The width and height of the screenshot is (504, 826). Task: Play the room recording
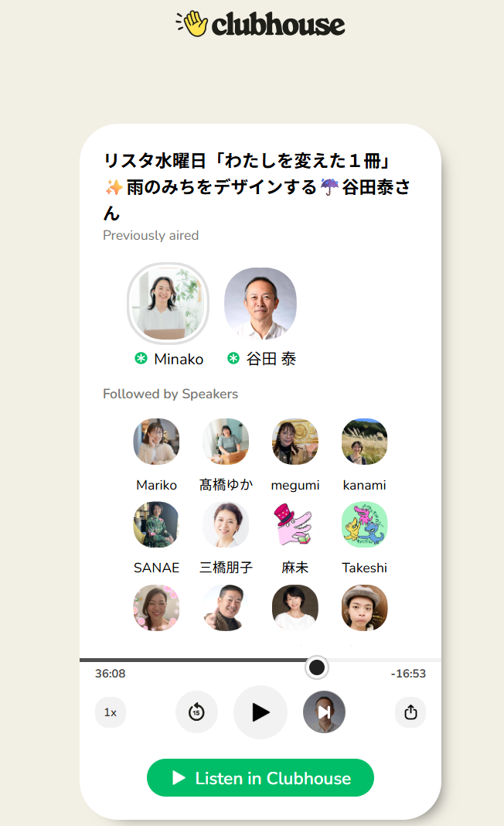261,712
